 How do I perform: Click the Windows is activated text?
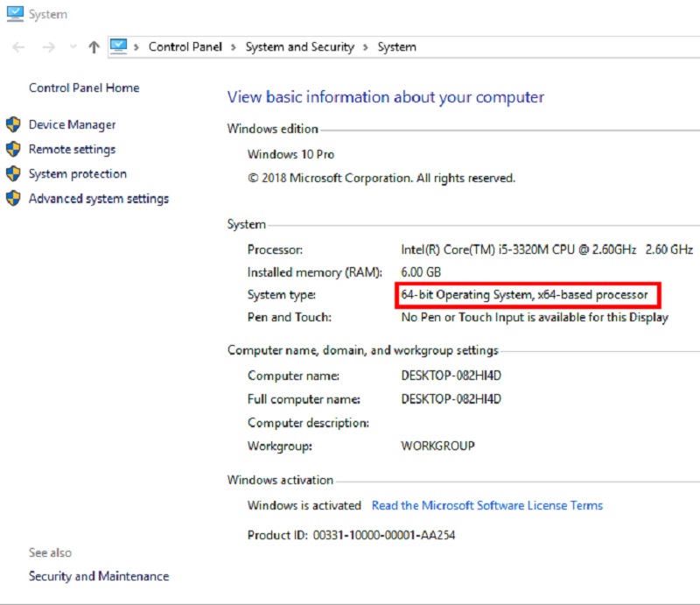pyautogui.click(x=304, y=505)
